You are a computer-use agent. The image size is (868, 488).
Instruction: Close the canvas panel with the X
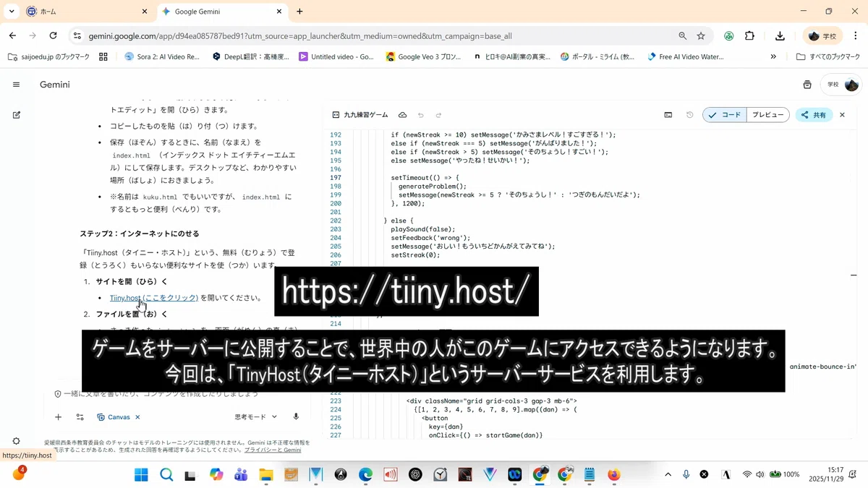click(x=842, y=115)
